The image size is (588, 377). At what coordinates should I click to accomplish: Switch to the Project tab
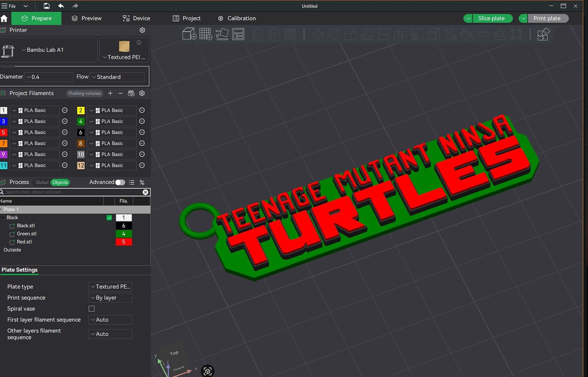[x=187, y=18]
